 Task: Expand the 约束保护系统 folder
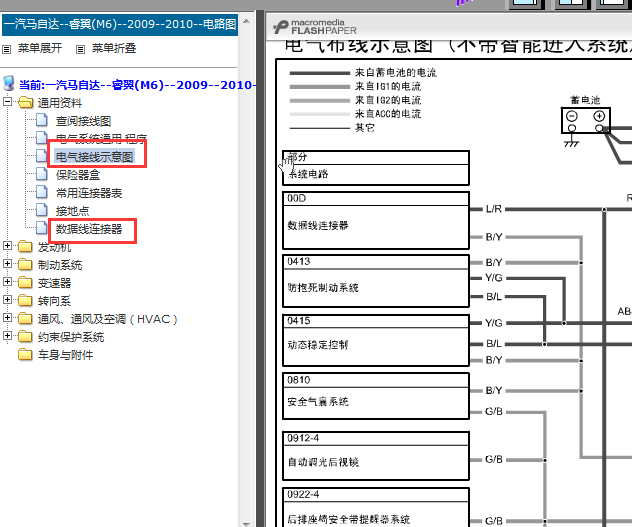tap(7, 335)
